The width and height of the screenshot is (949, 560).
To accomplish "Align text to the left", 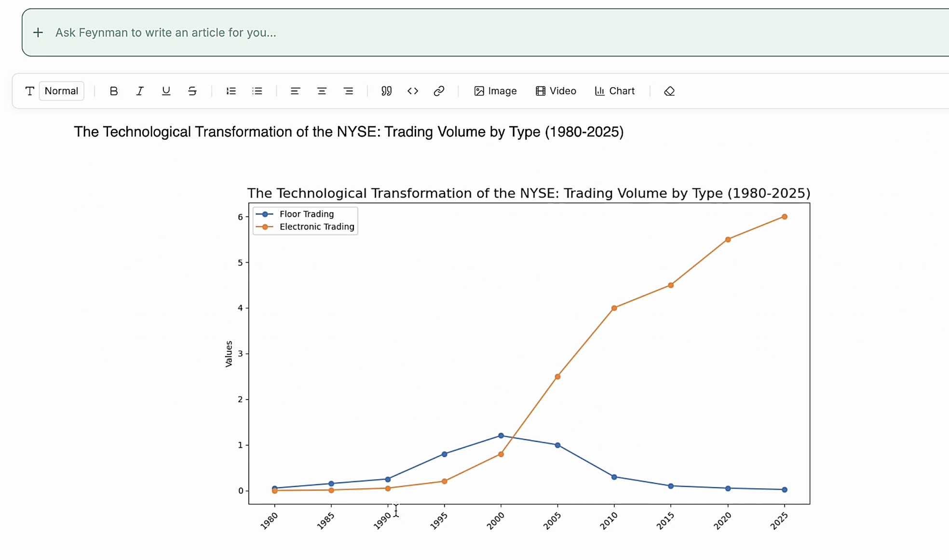I will [295, 91].
